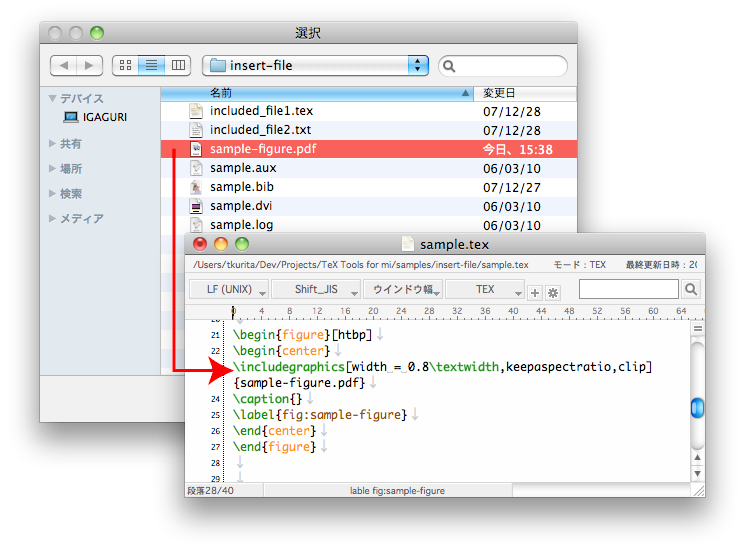Image resolution: width=745 pixels, height=552 pixels.
Task: Open the LF (UNIX) line ending dropdown
Action: (x=228, y=290)
